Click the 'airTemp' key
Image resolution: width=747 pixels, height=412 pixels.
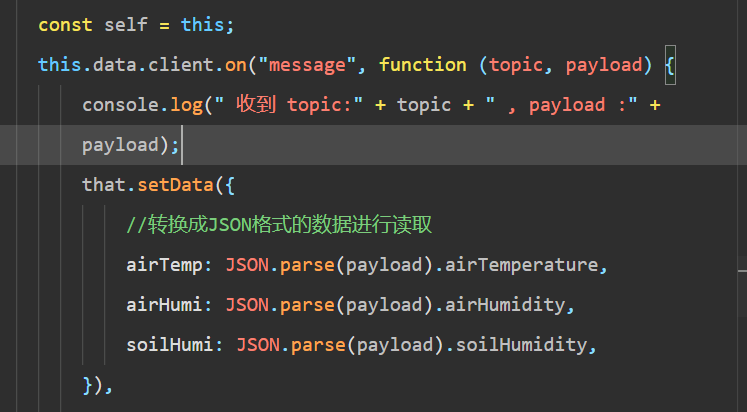tap(164, 265)
